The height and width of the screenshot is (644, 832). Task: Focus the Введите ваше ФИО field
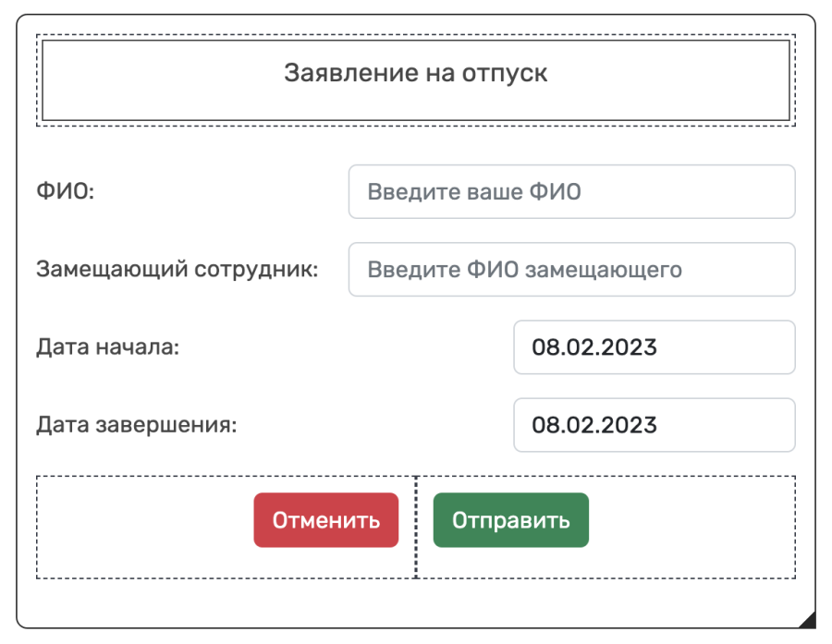pyautogui.click(x=571, y=191)
